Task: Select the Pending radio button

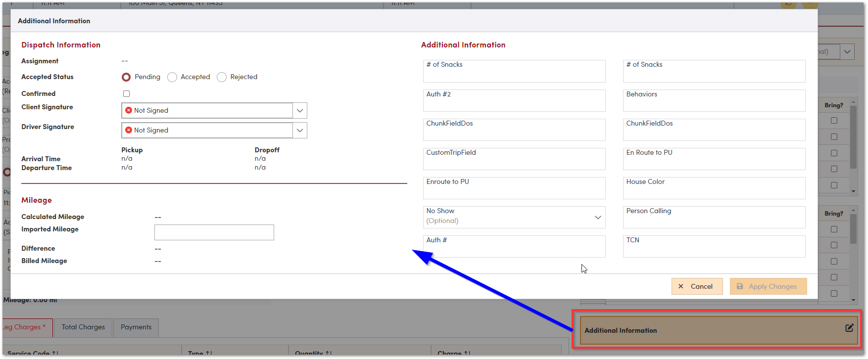Action: (x=126, y=77)
